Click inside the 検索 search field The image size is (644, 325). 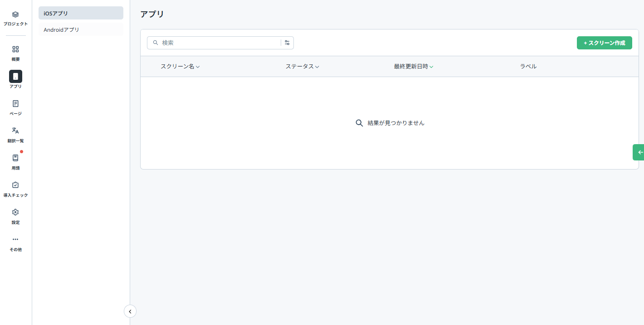218,43
